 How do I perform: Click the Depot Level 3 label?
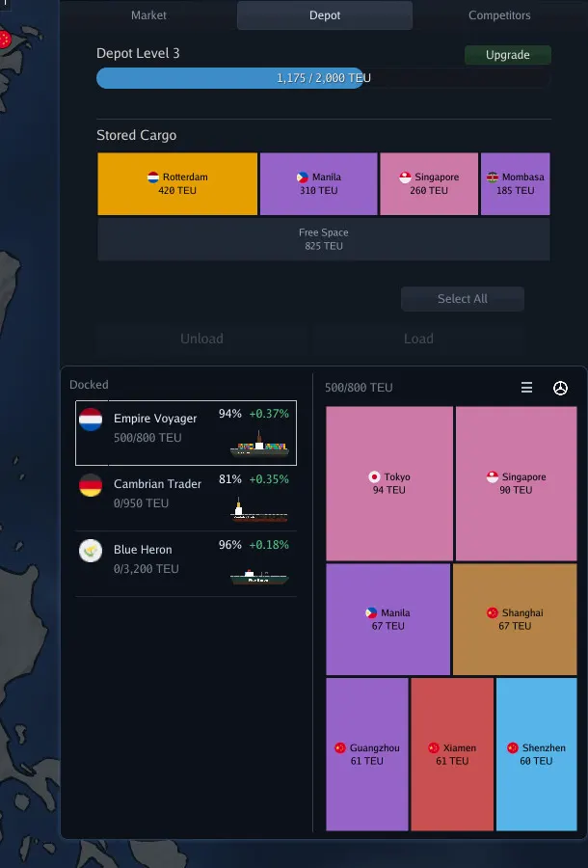pyautogui.click(x=138, y=53)
